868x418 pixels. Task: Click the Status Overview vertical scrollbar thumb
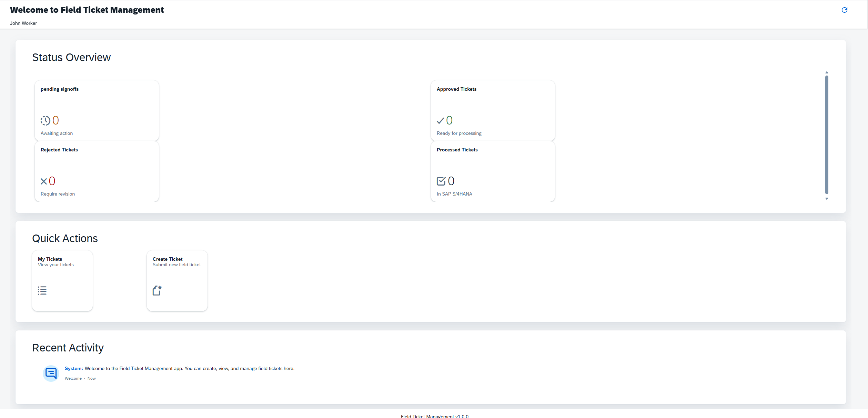827,135
